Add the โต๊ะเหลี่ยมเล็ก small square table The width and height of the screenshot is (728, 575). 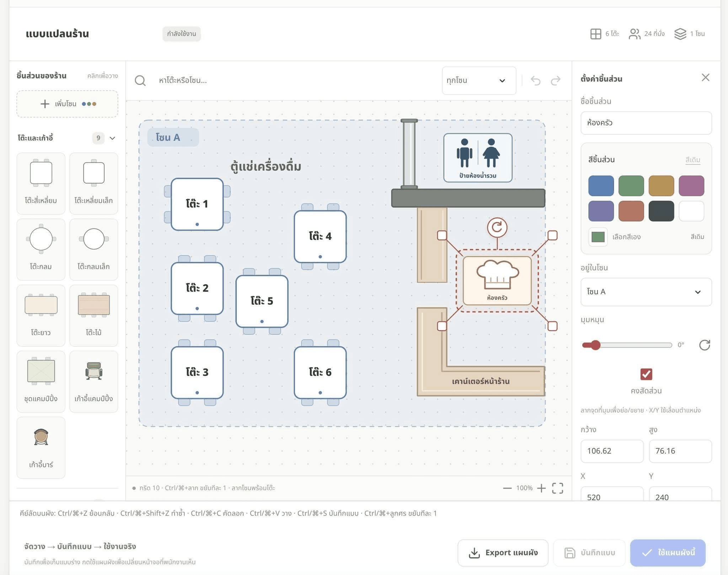click(x=93, y=183)
